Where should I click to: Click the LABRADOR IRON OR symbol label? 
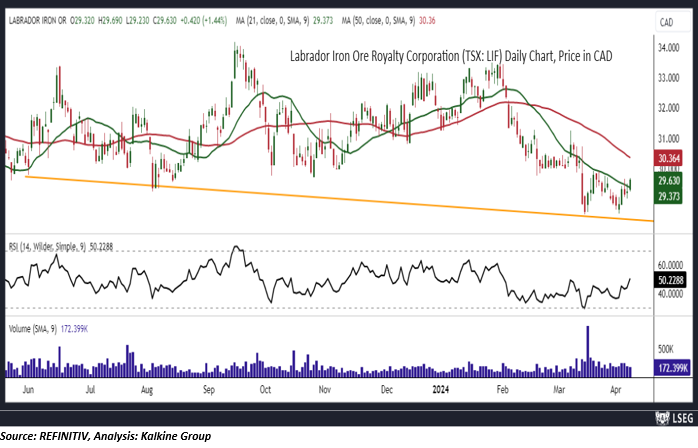tap(37, 20)
